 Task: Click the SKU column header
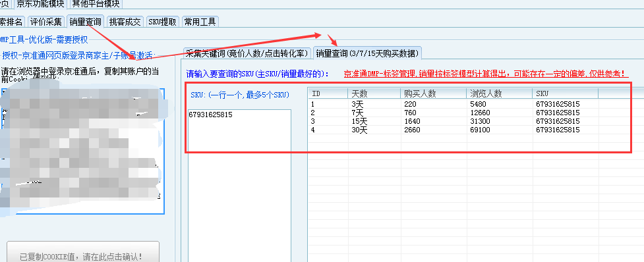click(565, 94)
